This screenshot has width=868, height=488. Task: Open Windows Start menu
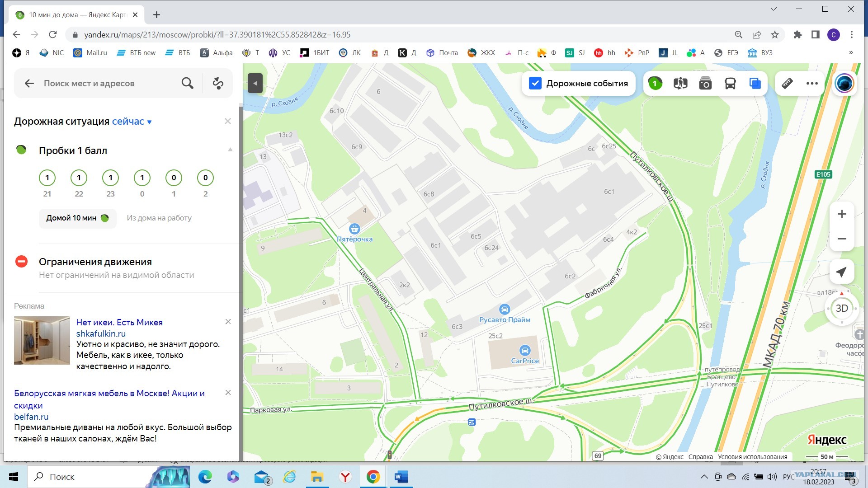tap(14, 477)
